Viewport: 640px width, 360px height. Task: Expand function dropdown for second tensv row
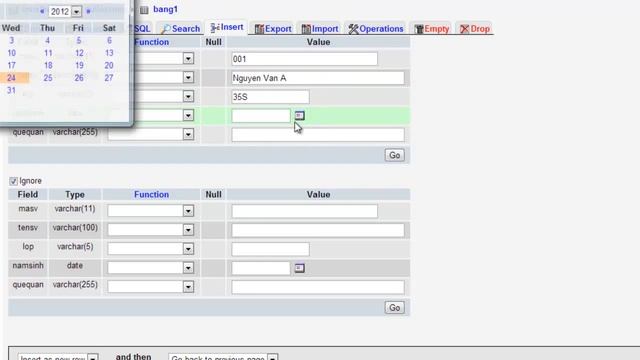188,230
